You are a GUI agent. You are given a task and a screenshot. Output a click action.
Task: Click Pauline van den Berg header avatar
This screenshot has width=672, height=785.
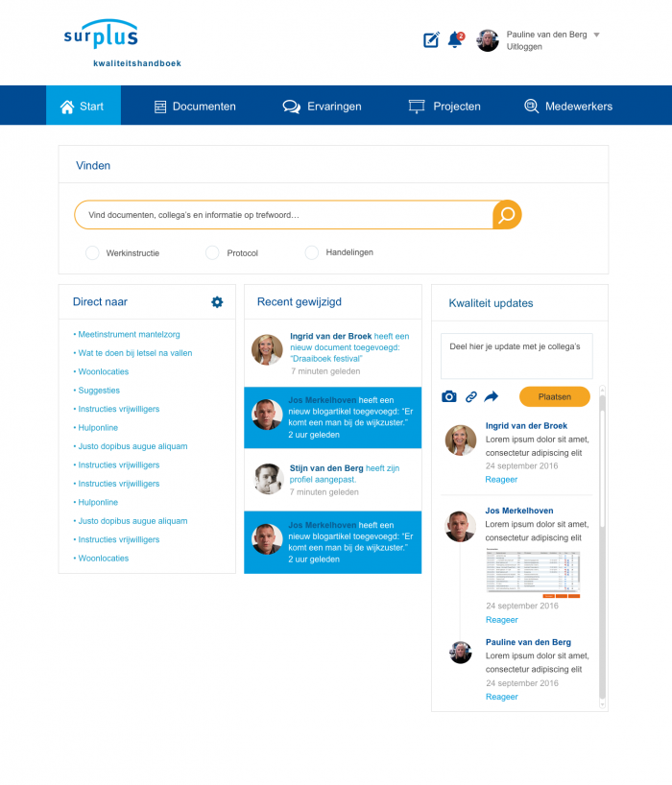488,40
